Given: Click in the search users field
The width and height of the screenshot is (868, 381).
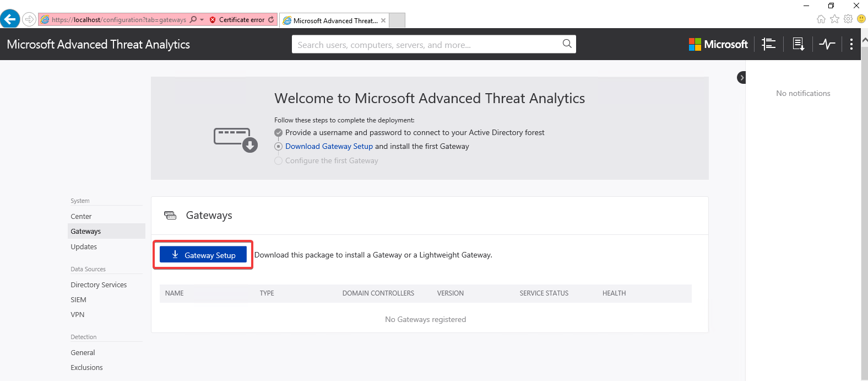Looking at the screenshot, I should pyautogui.click(x=427, y=45).
